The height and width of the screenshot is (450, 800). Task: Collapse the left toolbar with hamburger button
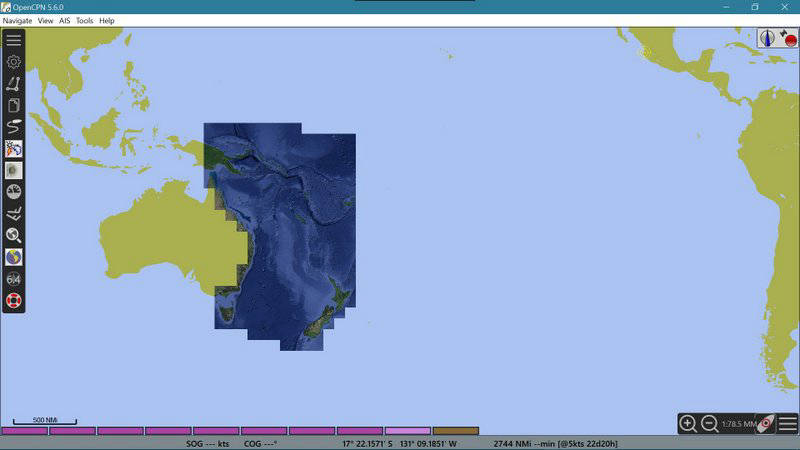[x=14, y=40]
